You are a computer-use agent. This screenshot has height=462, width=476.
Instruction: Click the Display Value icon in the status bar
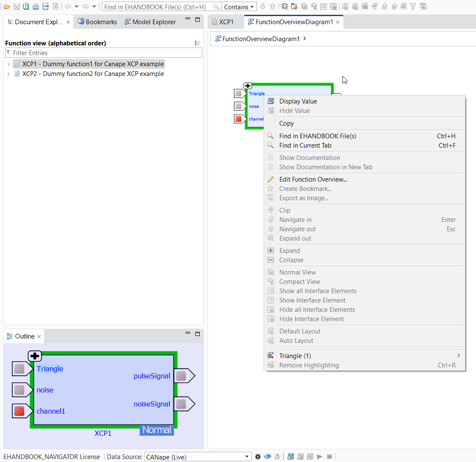[x=290, y=456]
